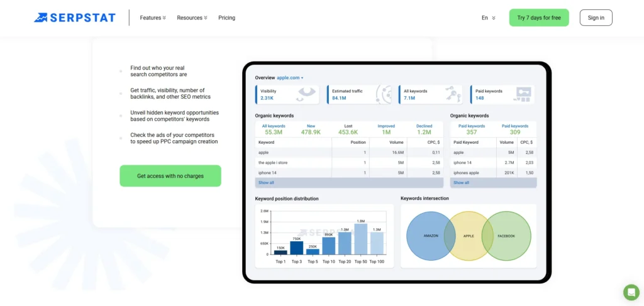Click 'Find out who your real search competitors are'
644x306 pixels.
158,71
